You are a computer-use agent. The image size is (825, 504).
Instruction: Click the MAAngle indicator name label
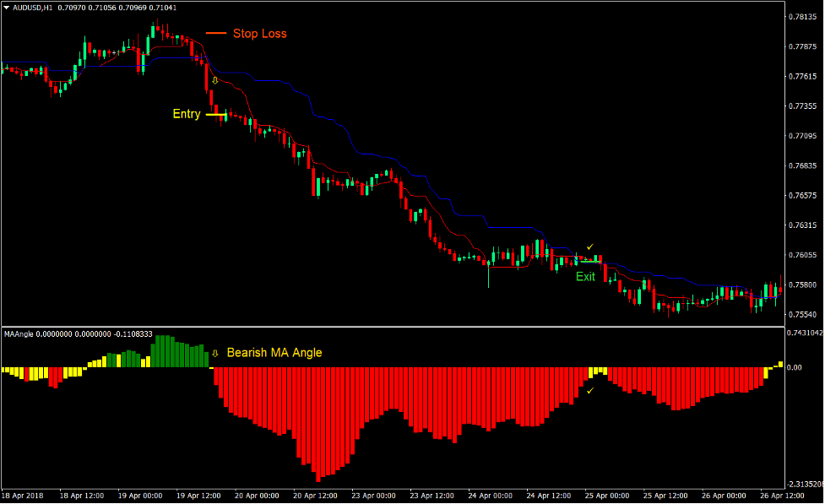click(x=19, y=335)
